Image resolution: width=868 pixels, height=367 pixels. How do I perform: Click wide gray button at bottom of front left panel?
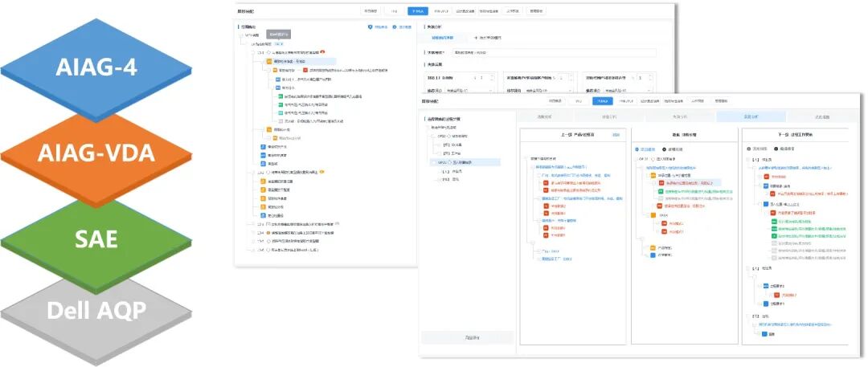(468, 337)
